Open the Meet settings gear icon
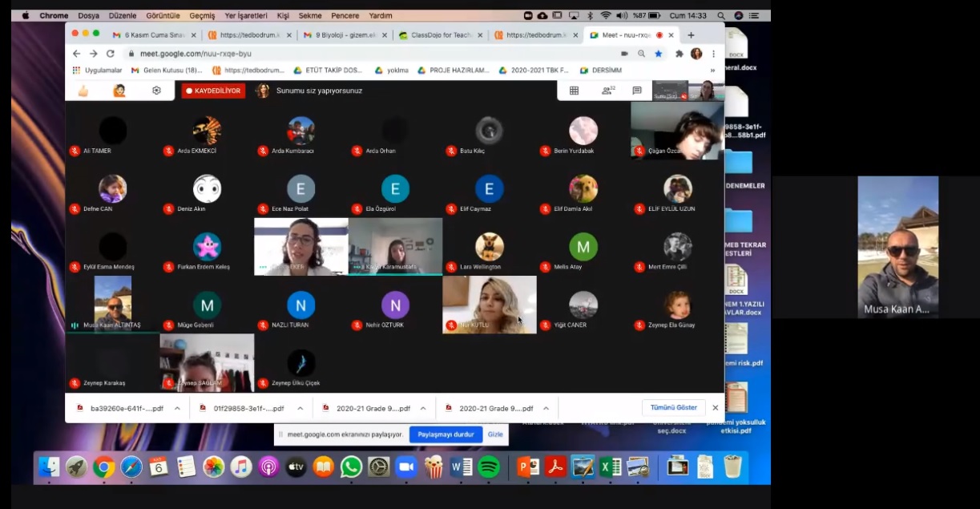Viewport: 980px width, 509px height. 156,91
